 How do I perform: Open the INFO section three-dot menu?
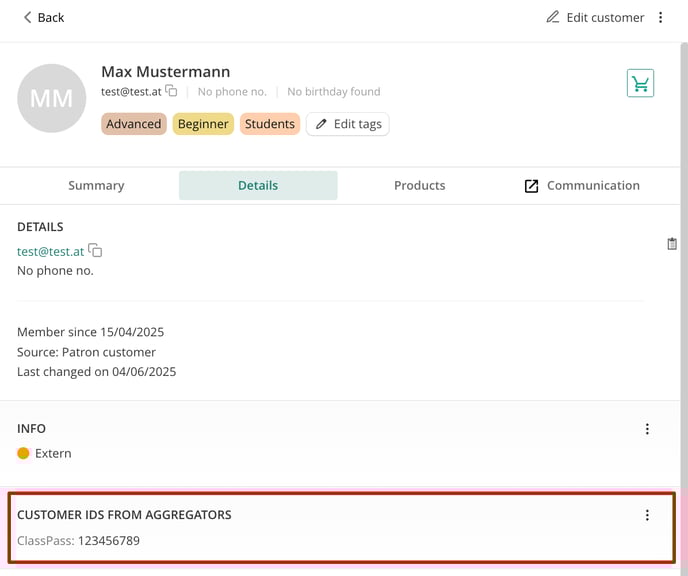647,429
